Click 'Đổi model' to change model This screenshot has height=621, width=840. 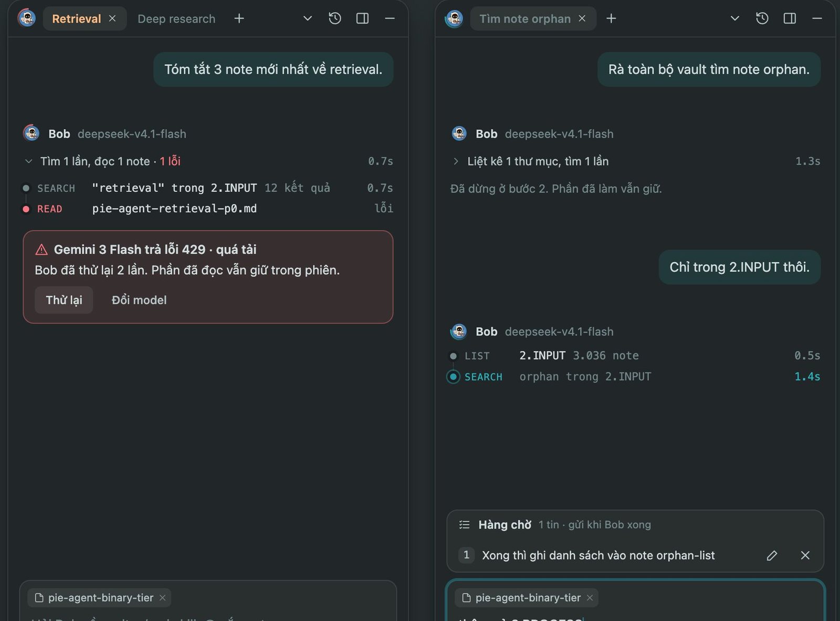[x=139, y=300]
